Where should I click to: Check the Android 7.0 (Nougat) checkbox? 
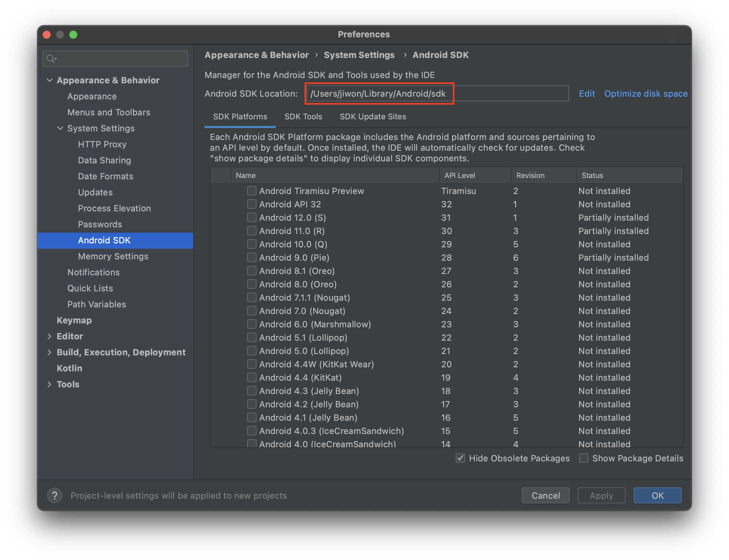(252, 311)
